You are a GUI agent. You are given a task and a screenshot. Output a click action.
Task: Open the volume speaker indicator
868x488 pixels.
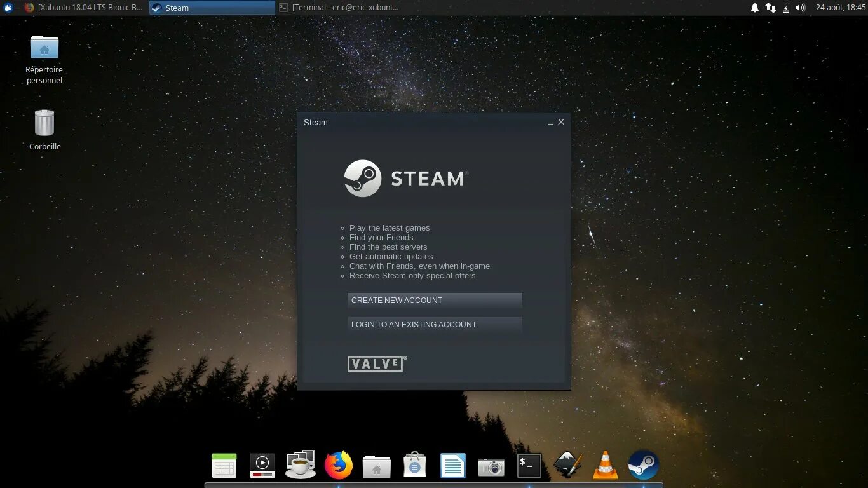pyautogui.click(x=801, y=8)
